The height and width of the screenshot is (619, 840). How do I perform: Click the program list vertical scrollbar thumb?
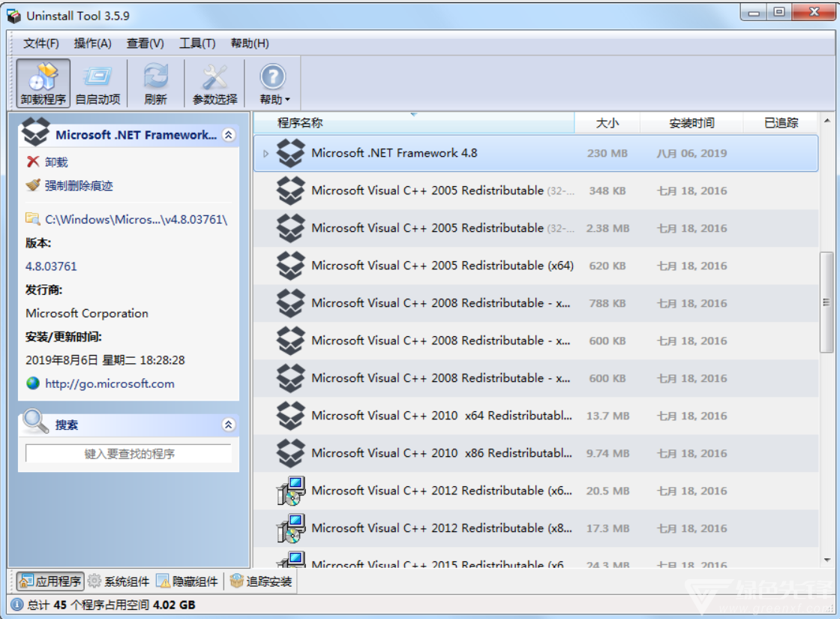[826, 302]
